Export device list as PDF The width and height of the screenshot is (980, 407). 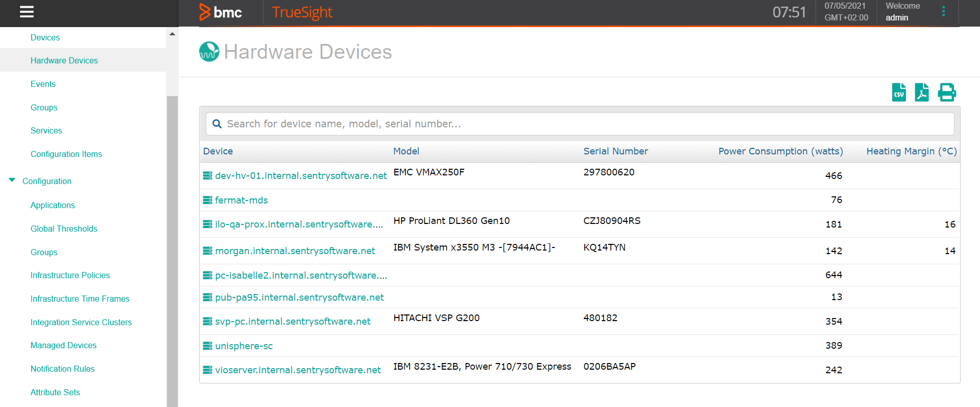922,93
